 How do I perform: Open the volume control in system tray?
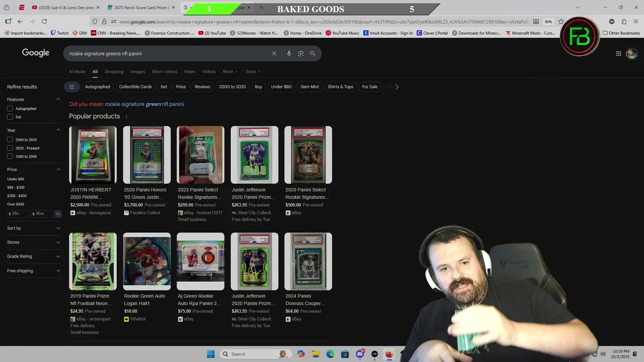603,354
